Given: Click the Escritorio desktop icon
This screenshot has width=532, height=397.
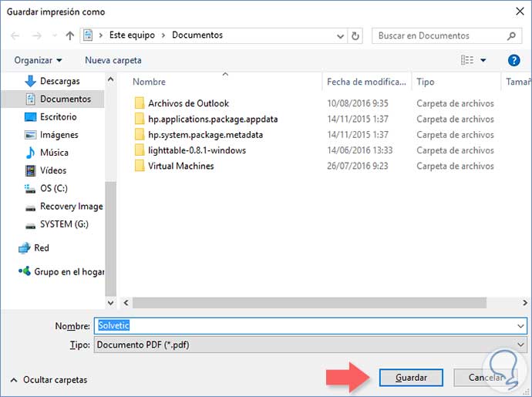Looking at the screenshot, I should 30,117.
